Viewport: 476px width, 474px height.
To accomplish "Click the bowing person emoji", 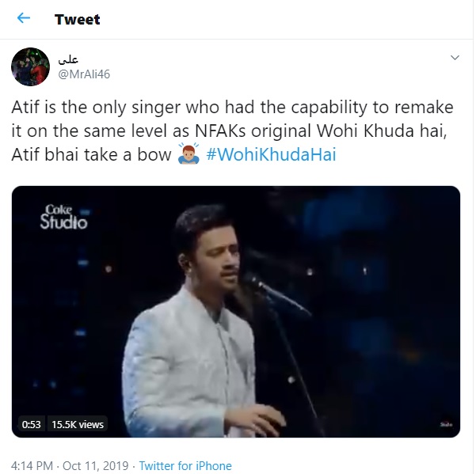I will [x=188, y=154].
